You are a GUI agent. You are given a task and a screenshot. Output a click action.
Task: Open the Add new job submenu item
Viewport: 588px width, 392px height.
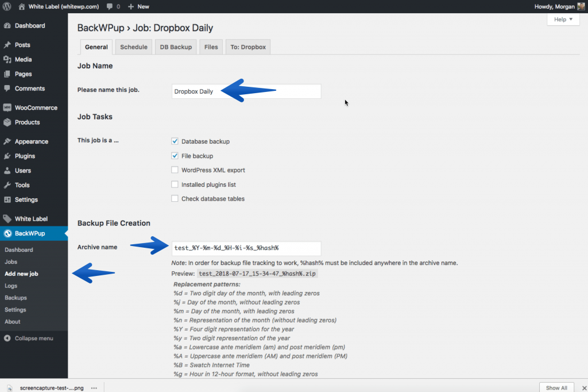click(21, 274)
